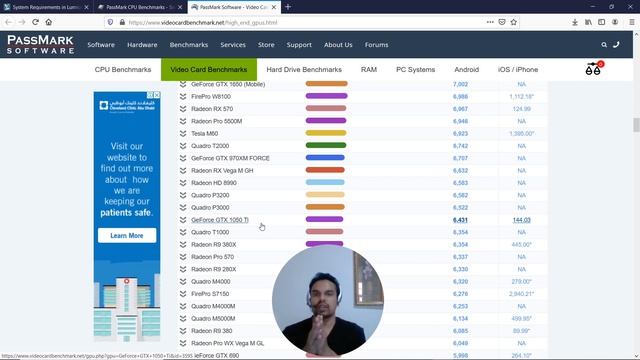
Task: Open the Firefox account icon
Action: [615, 22]
